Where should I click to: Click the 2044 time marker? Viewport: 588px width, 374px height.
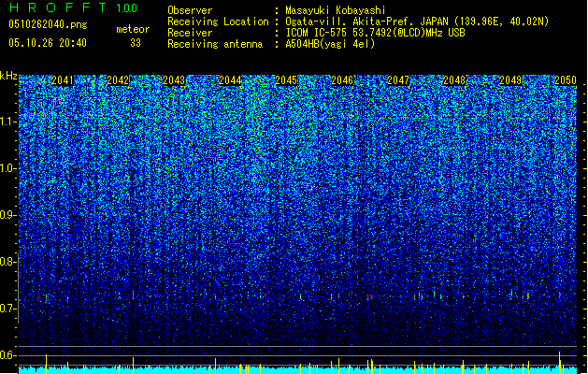tap(230, 80)
